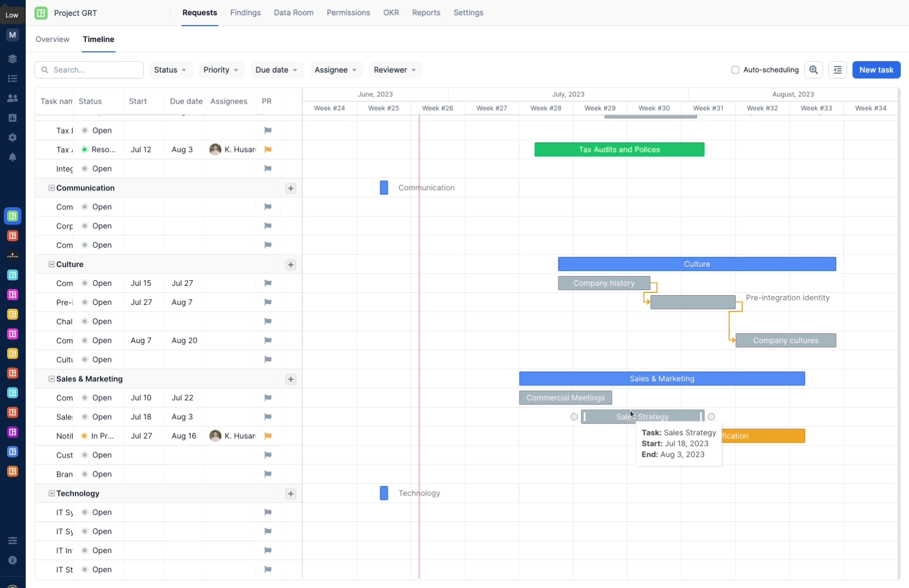
Task: Open notifications via the bell icon
Action: coord(13,157)
